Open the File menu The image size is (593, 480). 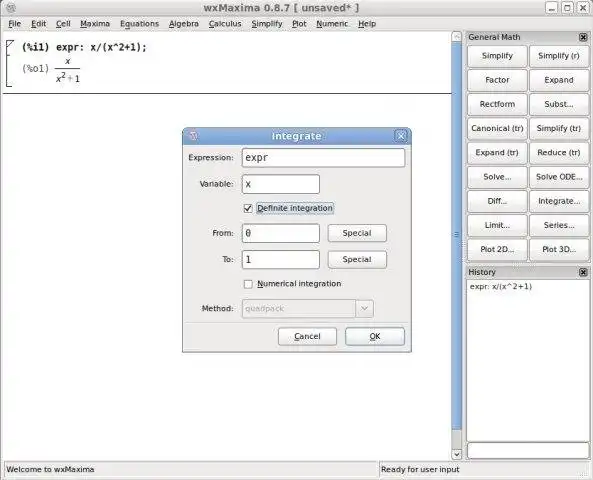click(14, 24)
